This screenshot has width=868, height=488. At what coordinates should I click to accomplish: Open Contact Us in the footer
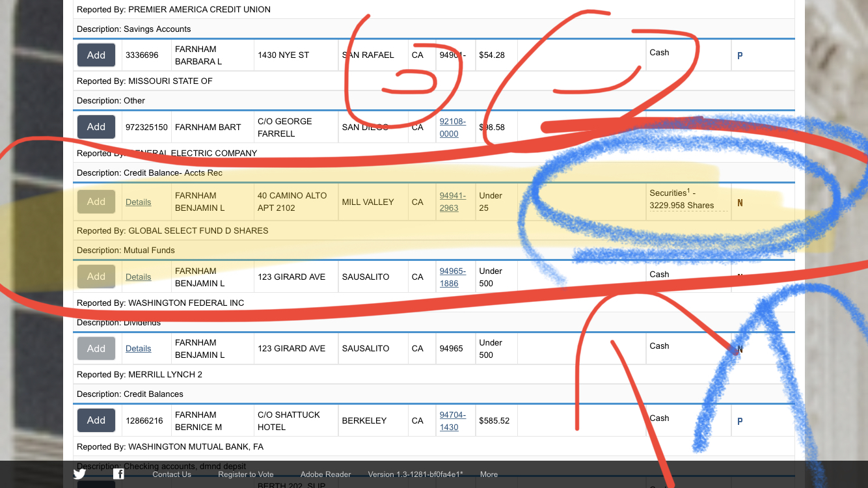click(x=172, y=474)
